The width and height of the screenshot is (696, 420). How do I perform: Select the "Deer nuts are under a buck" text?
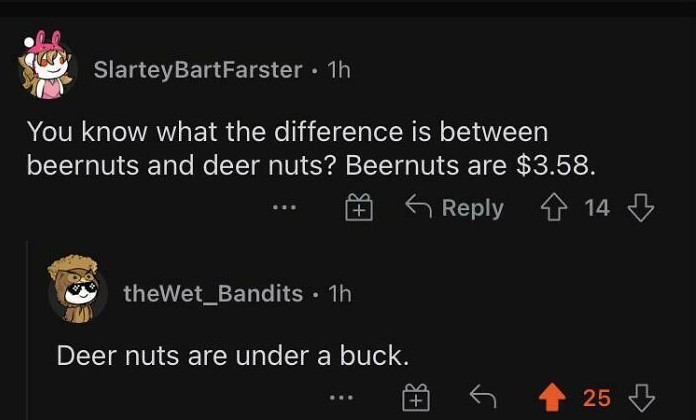(231, 354)
